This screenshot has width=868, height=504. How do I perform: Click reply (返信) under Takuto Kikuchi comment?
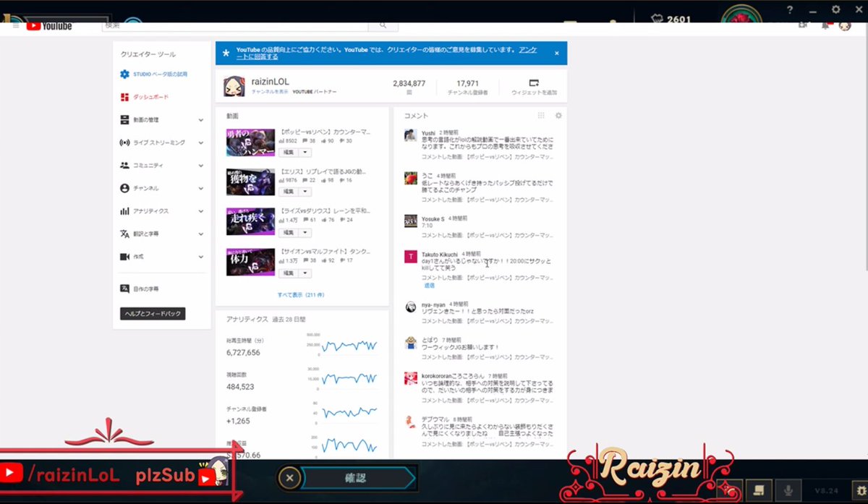430,285
